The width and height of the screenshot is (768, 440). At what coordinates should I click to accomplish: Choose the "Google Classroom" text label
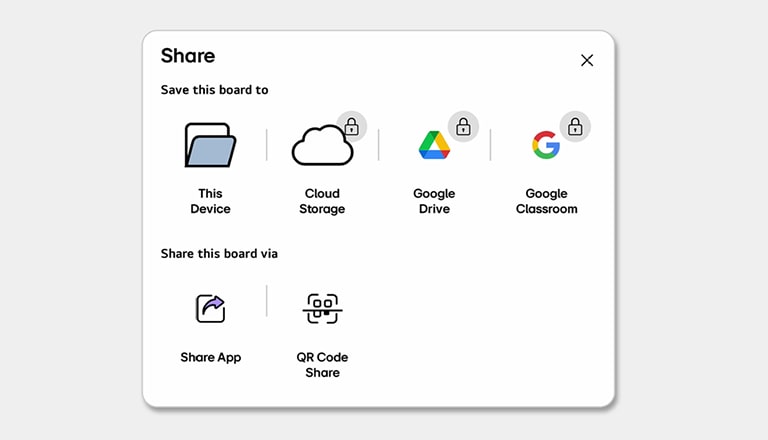(x=546, y=201)
